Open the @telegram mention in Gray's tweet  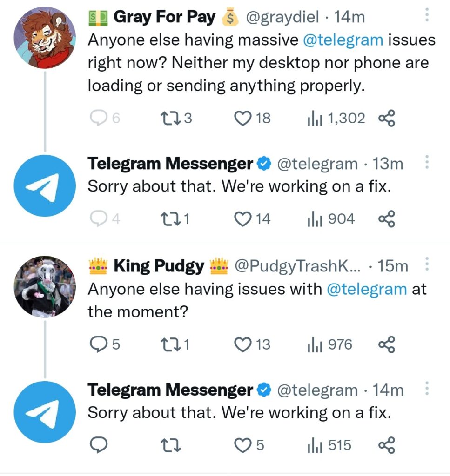click(343, 40)
